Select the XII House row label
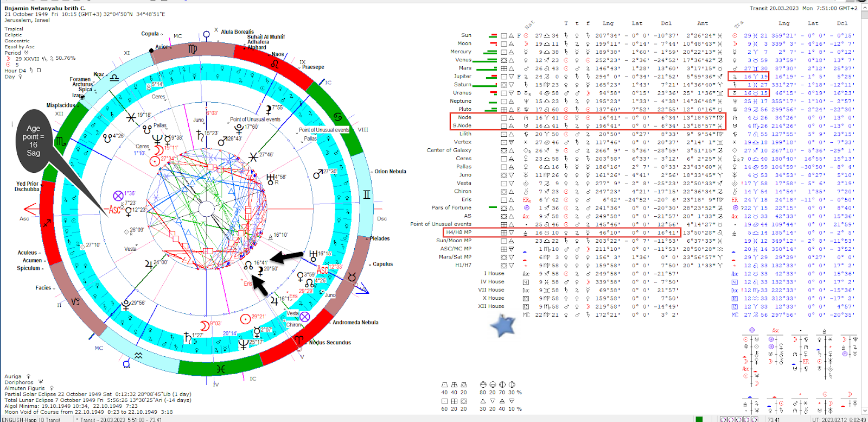The width and height of the screenshot is (868, 422). 491,306
